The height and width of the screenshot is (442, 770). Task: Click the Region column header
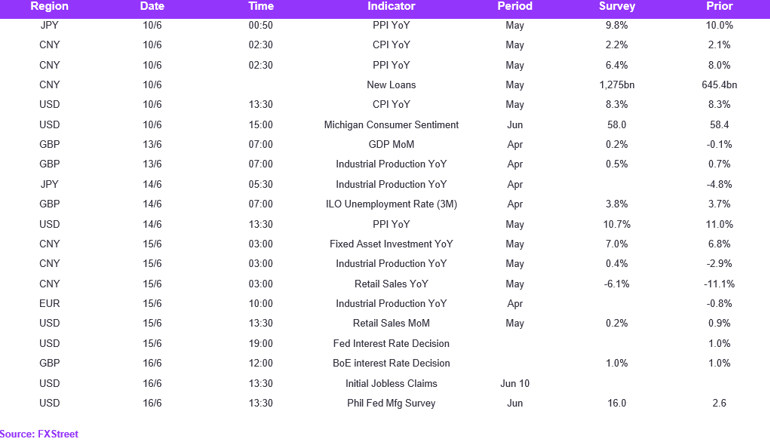tap(50, 6)
